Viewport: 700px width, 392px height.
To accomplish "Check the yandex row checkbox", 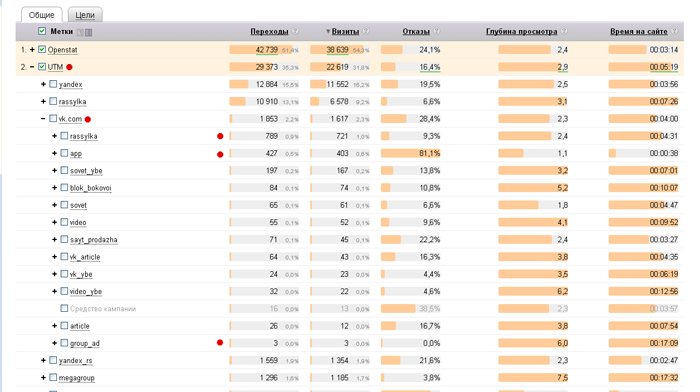I will (53, 84).
